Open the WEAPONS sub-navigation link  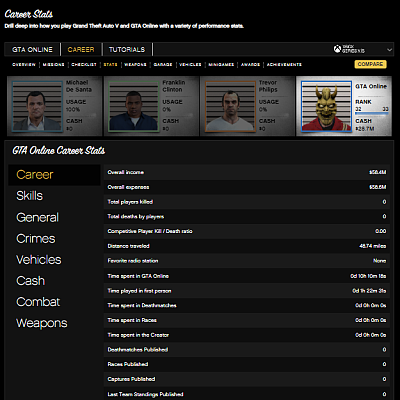(x=135, y=65)
